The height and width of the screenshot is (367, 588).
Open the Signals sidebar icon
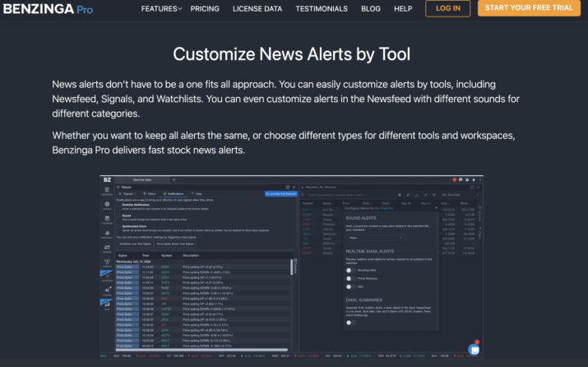[107, 262]
